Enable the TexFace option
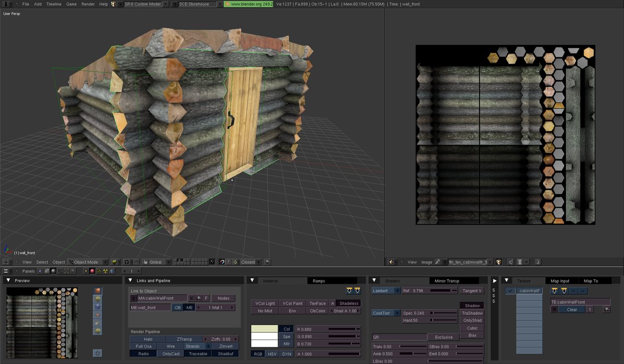Viewport: 624px width, 364px height. click(317, 303)
